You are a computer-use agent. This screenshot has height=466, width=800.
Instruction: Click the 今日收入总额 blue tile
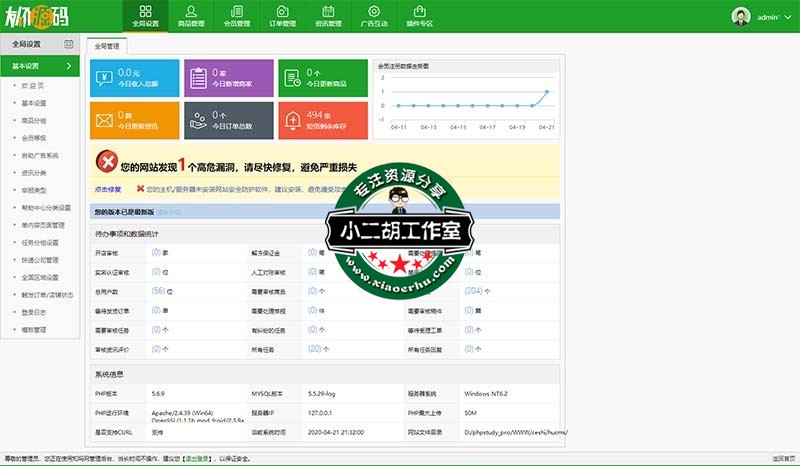click(135, 78)
